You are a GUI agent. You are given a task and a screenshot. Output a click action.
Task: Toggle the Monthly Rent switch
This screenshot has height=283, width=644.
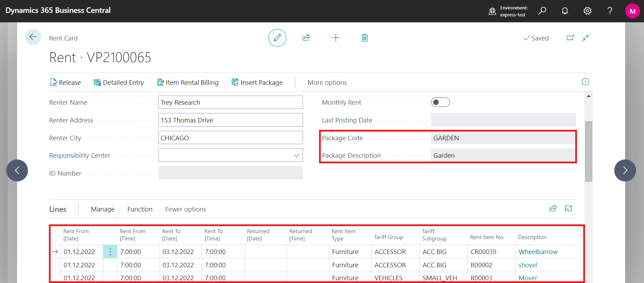440,102
